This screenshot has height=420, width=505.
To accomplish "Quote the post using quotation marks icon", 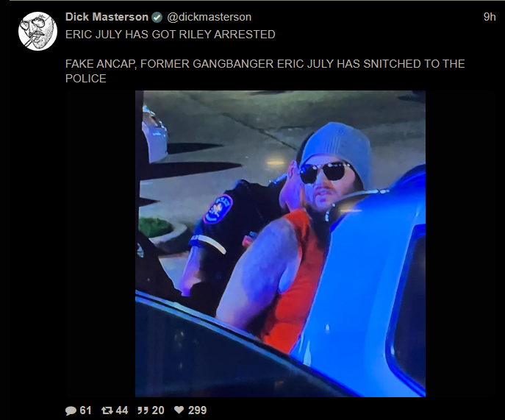I will [x=143, y=410].
